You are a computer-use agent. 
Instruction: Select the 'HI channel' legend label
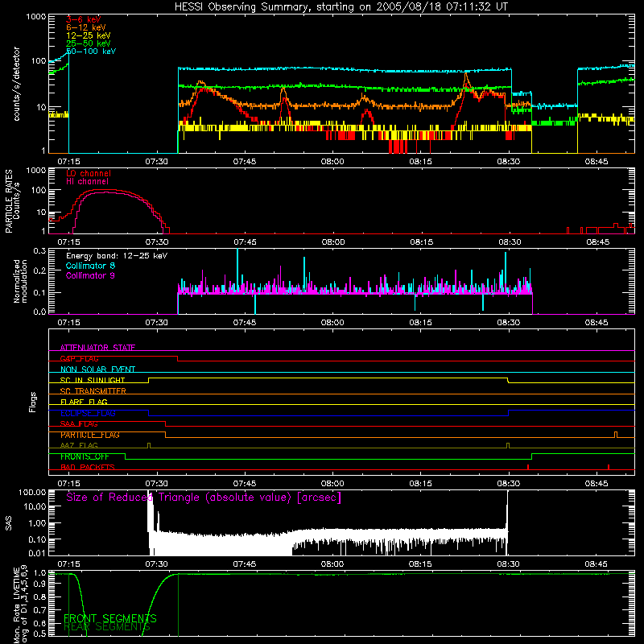point(87,182)
